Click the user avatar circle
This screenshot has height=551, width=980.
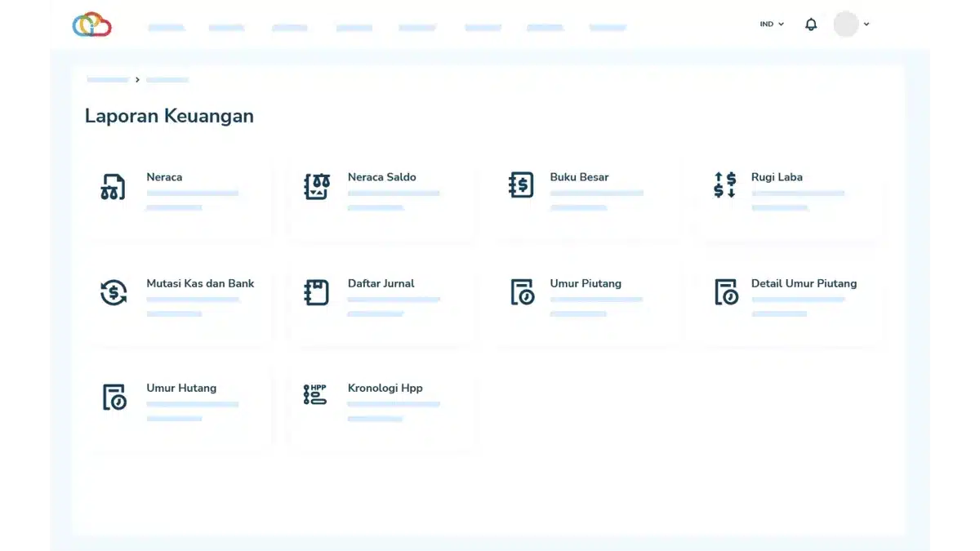846,24
